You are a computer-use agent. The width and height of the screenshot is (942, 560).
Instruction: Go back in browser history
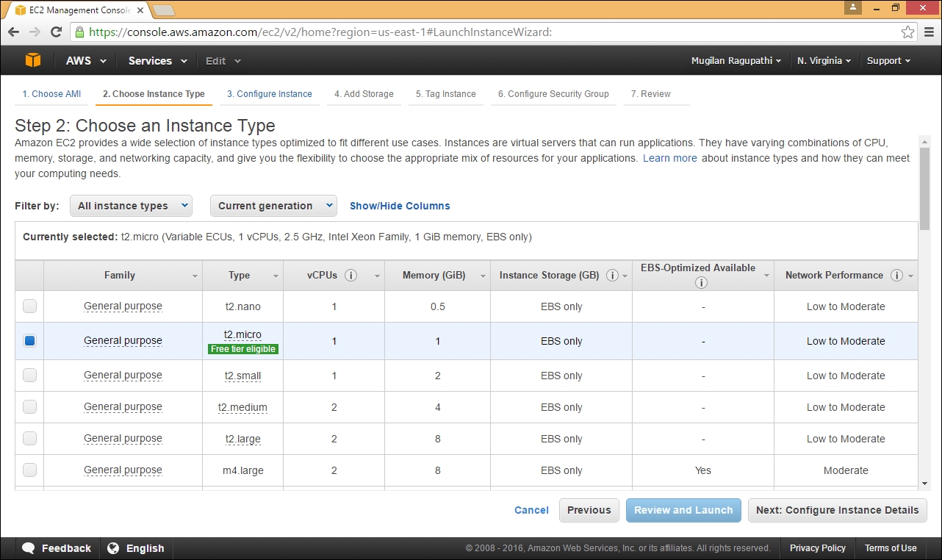(13, 32)
